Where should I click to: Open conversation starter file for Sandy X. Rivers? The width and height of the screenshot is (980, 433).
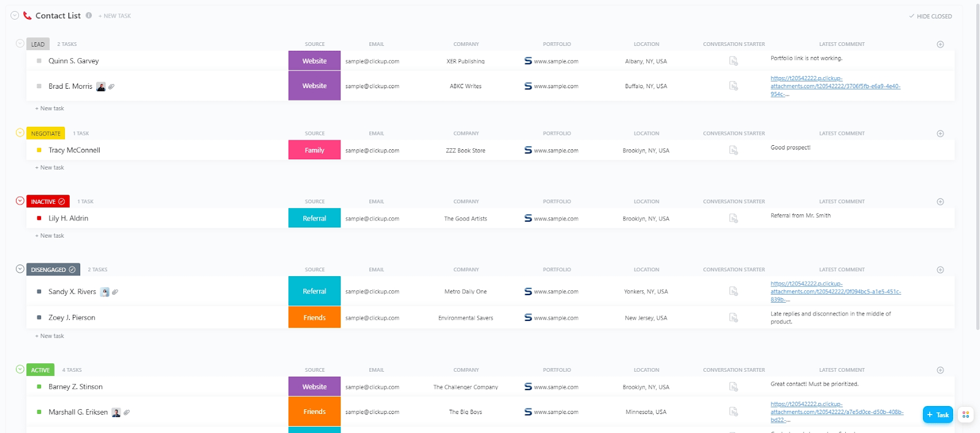(x=733, y=291)
